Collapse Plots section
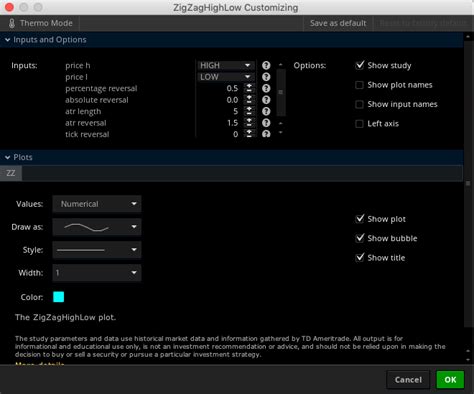Image resolution: width=474 pixels, height=394 pixels. (x=8, y=157)
